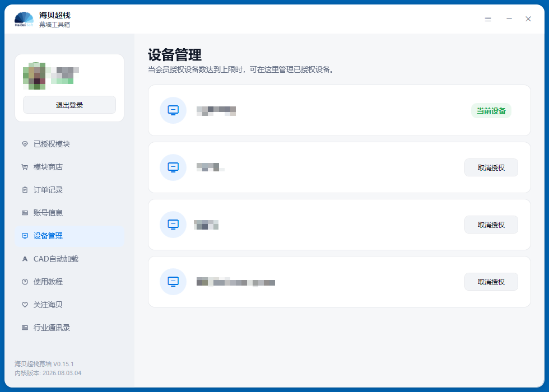Click the device icon in fourth device card
This screenshot has height=392, width=549.
(x=173, y=281)
